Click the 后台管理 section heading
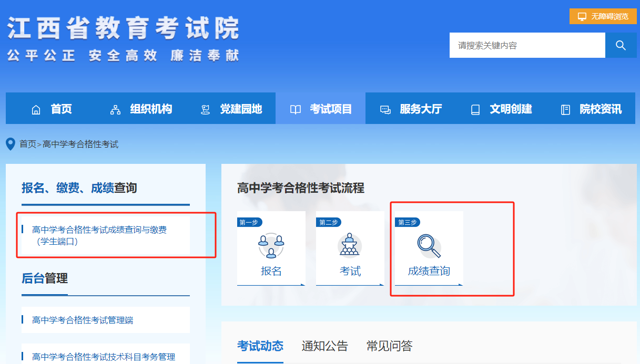The image size is (640, 364). (x=45, y=278)
